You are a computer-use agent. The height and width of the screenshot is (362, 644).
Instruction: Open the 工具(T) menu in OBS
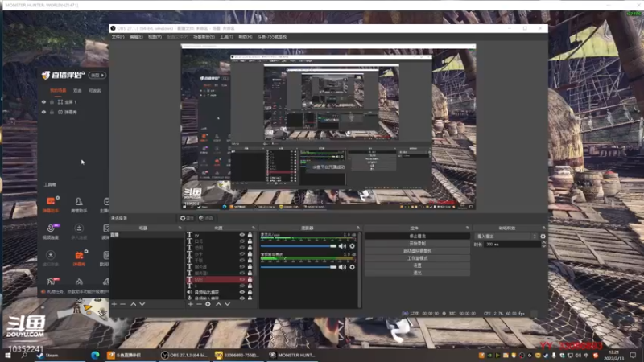coord(226,37)
